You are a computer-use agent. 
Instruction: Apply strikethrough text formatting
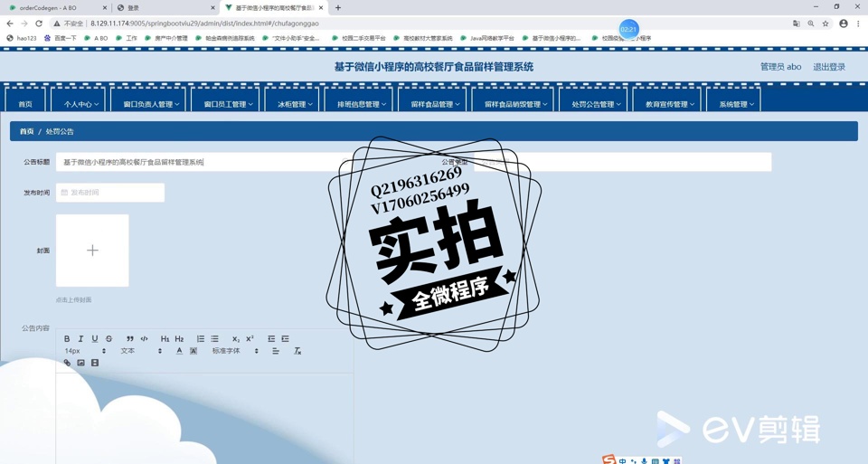click(109, 339)
